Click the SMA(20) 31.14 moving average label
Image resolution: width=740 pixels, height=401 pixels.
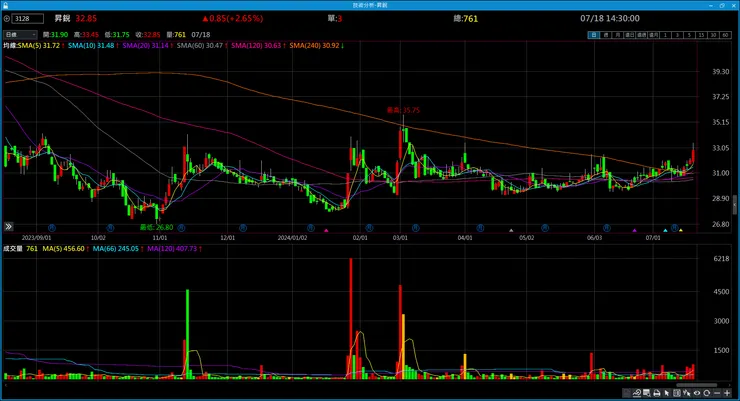click(x=147, y=45)
